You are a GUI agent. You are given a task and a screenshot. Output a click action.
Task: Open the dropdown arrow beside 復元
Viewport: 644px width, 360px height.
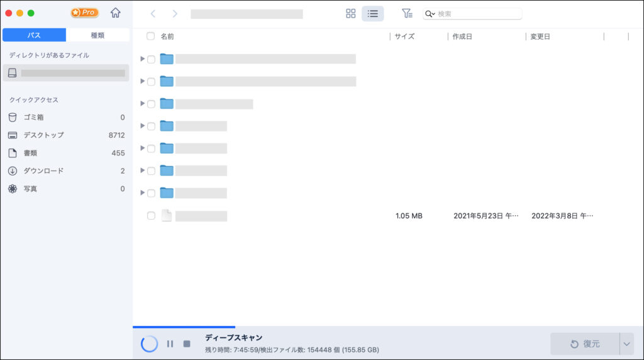(x=627, y=344)
